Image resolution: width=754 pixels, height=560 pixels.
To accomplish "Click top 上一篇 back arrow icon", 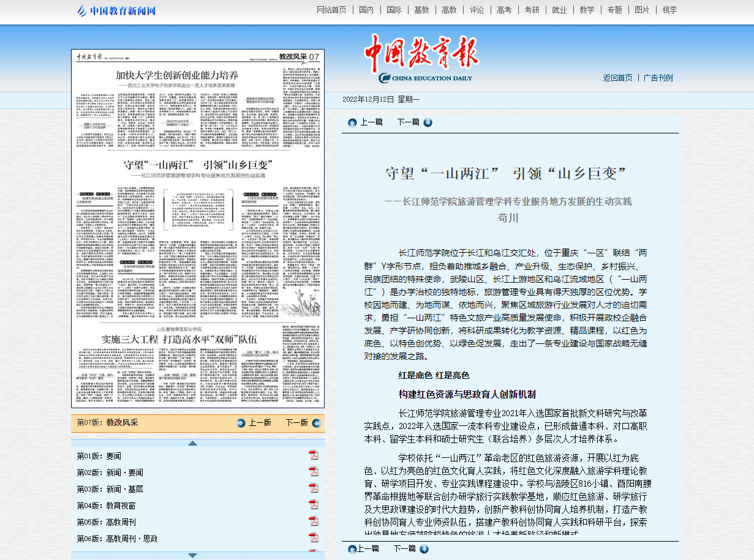I will (x=352, y=122).
